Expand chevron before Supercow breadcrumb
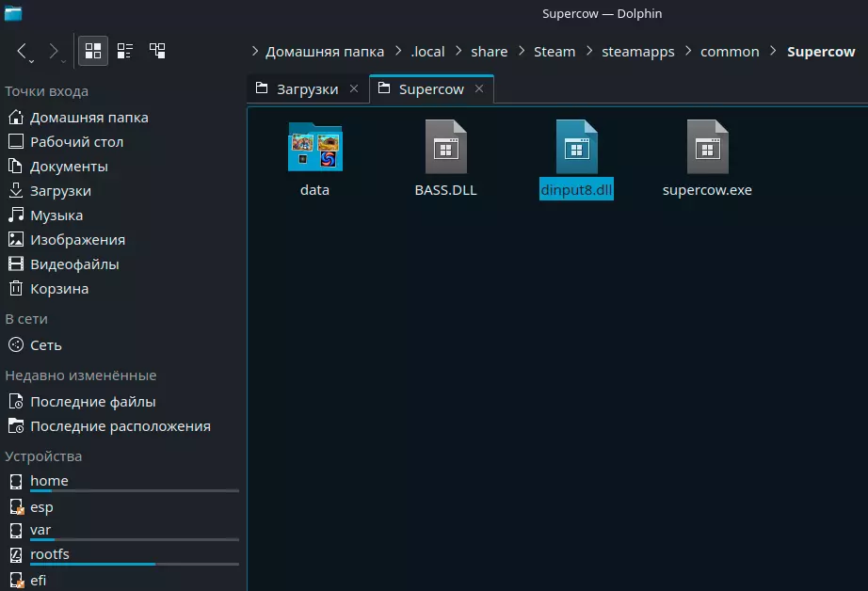Image resolution: width=868 pixels, height=591 pixels. 774,52
